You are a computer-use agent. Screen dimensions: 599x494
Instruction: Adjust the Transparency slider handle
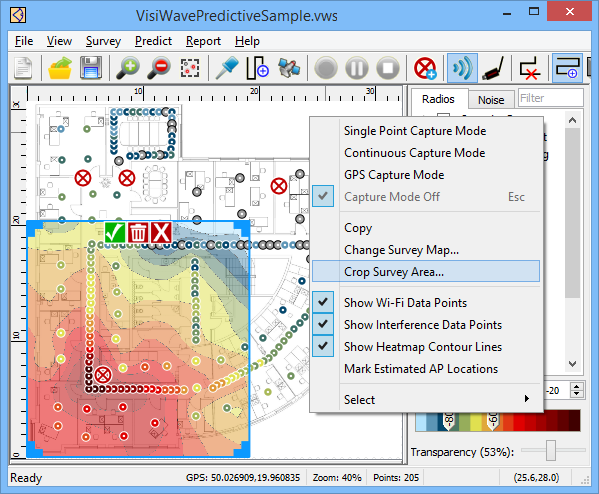pos(550,451)
